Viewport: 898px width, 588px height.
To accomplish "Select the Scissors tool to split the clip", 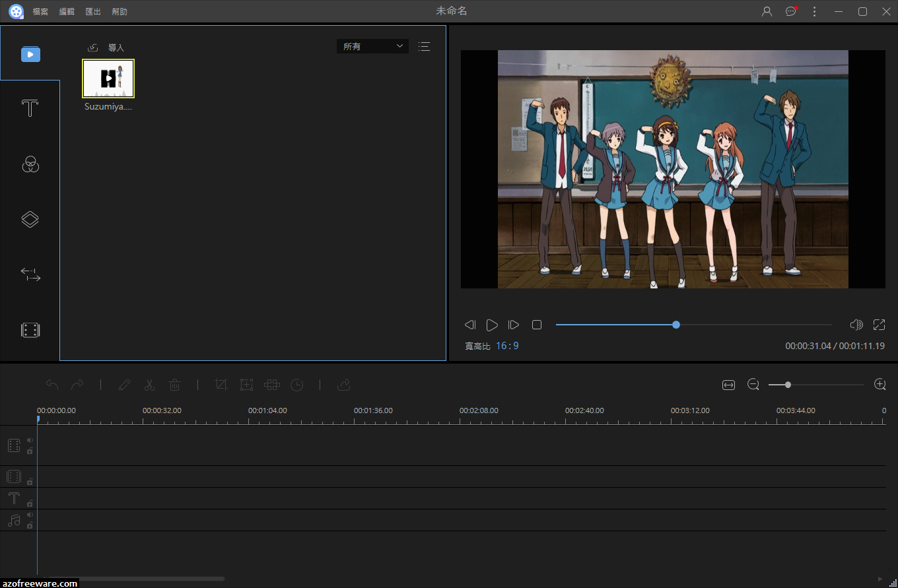I will tap(149, 385).
